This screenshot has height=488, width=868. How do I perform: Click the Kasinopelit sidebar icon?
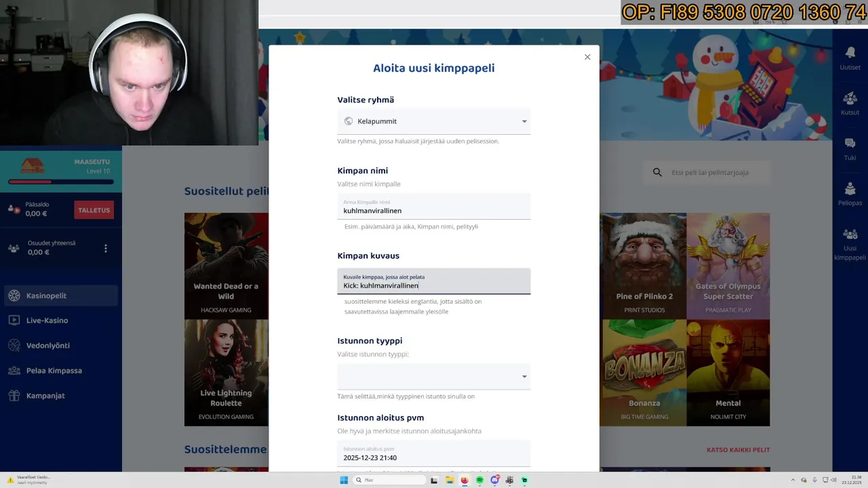pyautogui.click(x=14, y=296)
